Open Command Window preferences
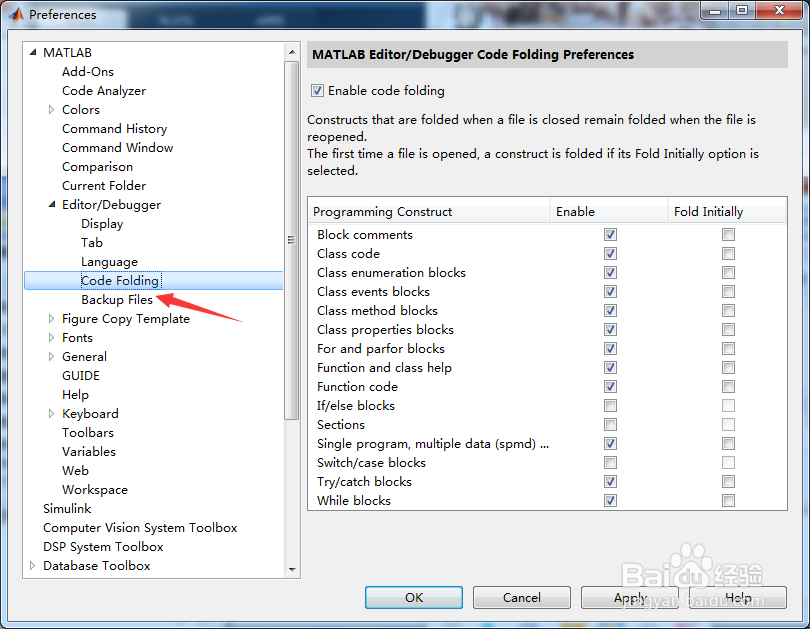810x629 pixels. 118,148
